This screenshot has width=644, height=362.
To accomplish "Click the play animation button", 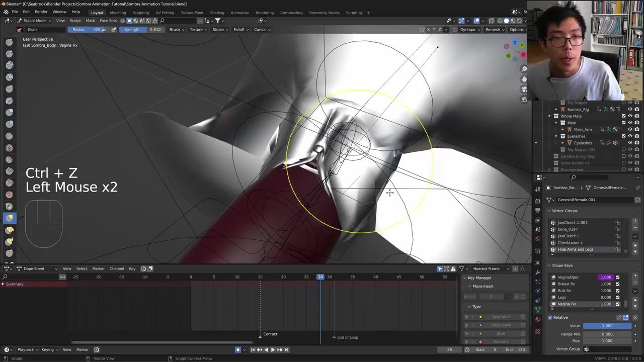I will [273, 349].
